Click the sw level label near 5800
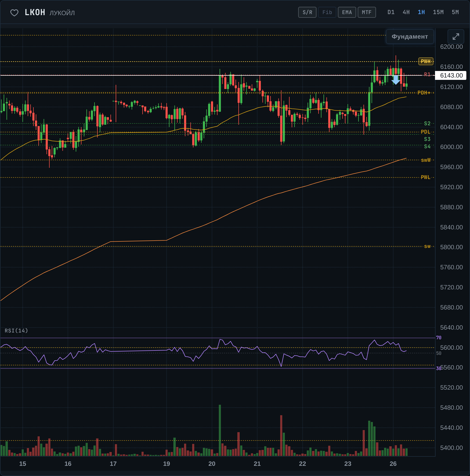 tap(427, 246)
